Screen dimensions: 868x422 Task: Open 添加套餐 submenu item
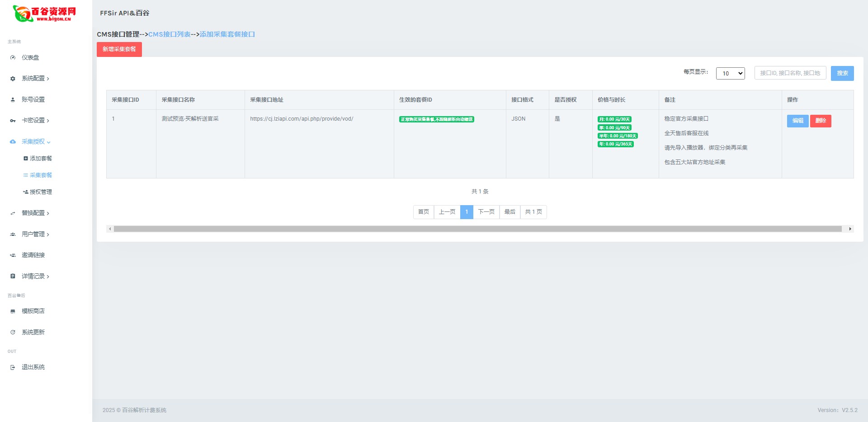tap(41, 159)
